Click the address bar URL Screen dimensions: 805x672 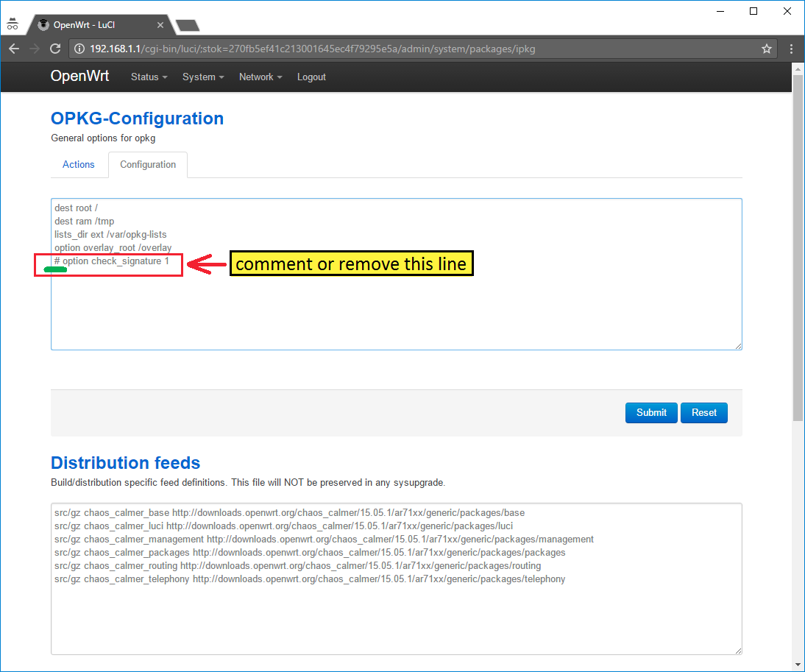tap(312, 49)
